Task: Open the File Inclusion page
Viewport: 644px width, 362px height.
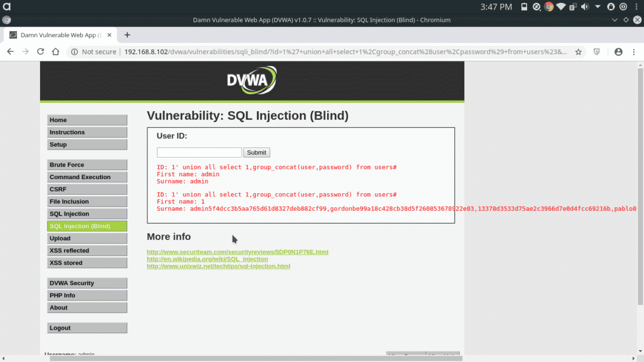Action: (87, 202)
